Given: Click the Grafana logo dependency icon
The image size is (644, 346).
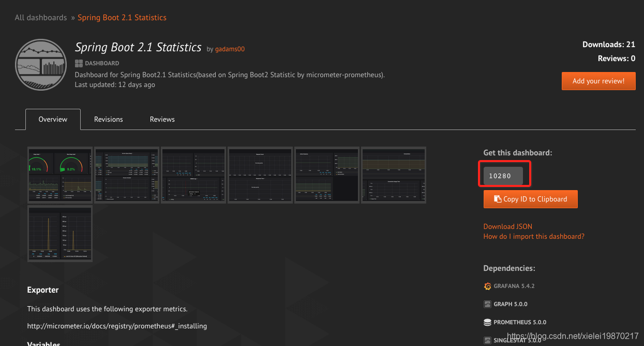Looking at the screenshot, I should click(x=487, y=286).
